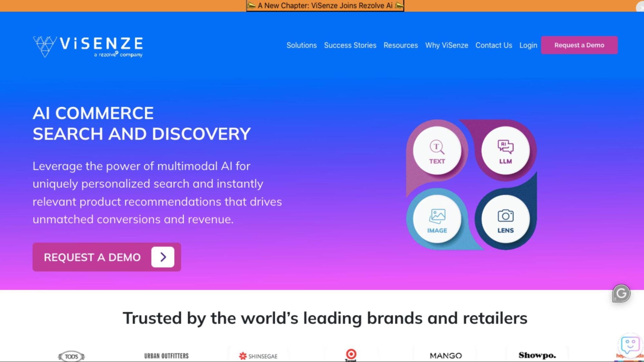Open the Login page
644x362 pixels.
528,45
